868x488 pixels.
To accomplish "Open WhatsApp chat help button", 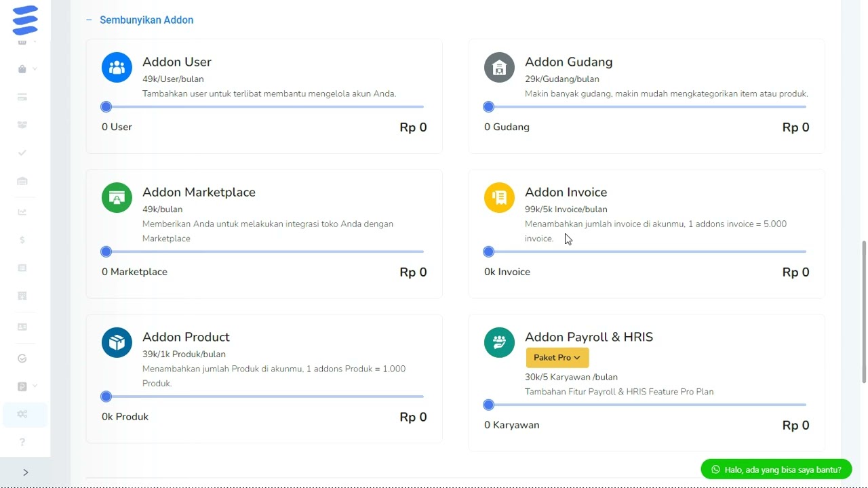I will 776,470.
